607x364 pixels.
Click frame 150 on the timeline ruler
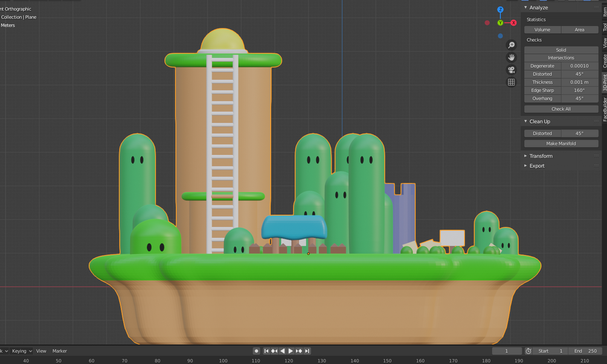(x=387, y=360)
